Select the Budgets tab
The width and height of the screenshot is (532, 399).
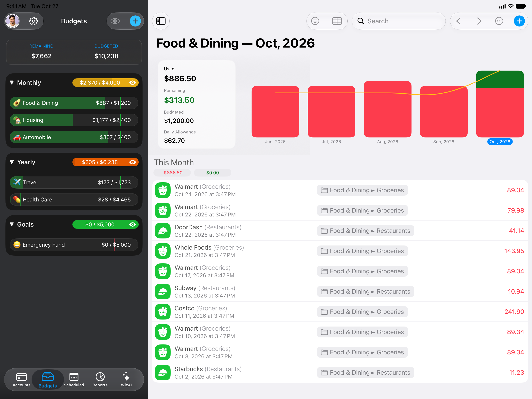pyautogui.click(x=48, y=380)
